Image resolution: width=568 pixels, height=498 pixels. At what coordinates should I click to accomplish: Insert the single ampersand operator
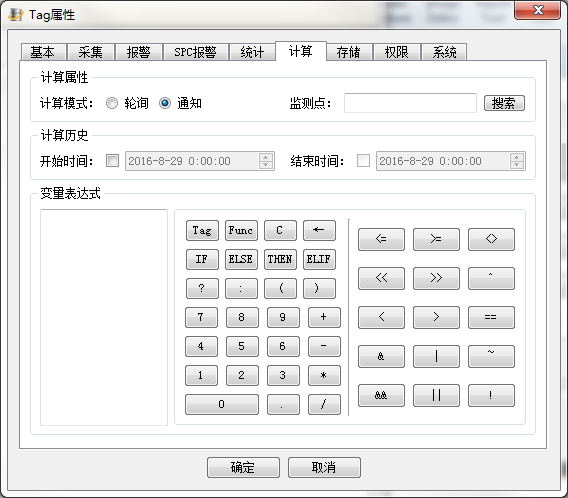[x=381, y=356]
